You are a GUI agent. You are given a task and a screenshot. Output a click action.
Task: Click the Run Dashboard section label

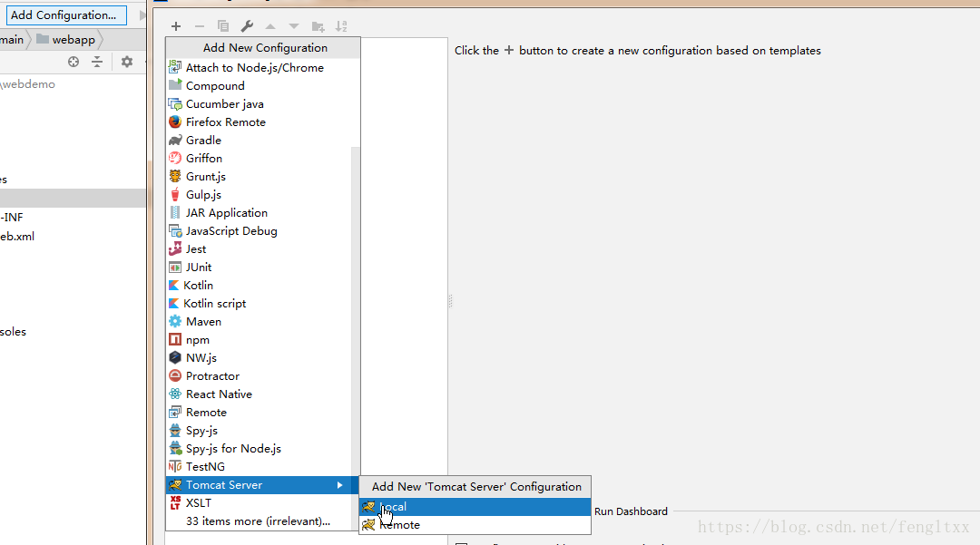(x=631, y=511)
